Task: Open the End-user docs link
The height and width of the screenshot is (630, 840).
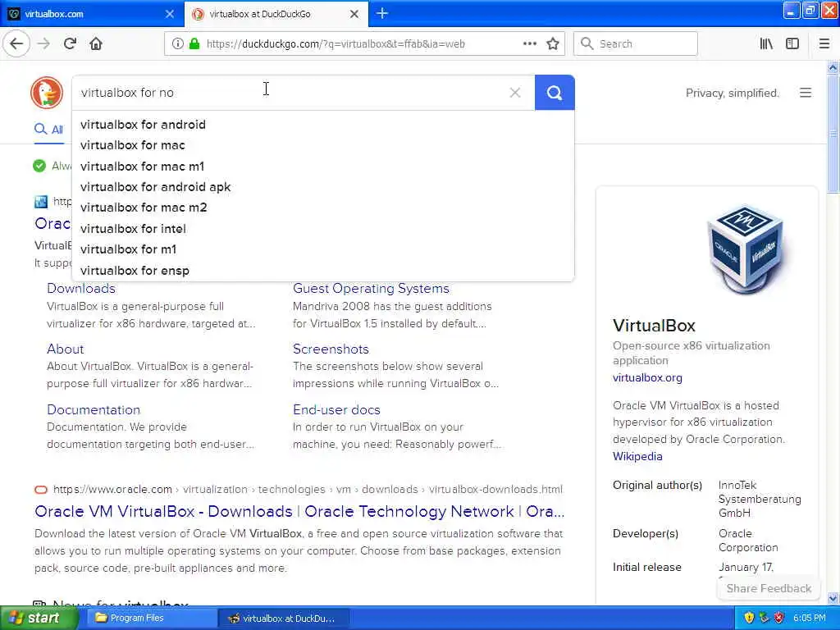Action: [x=336, y=409]
